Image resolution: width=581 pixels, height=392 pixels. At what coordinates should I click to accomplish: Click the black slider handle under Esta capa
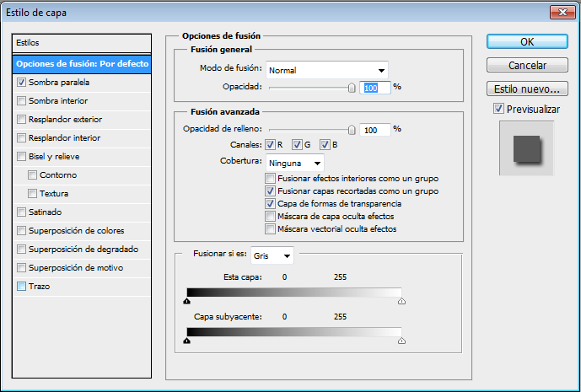(186, 299)
